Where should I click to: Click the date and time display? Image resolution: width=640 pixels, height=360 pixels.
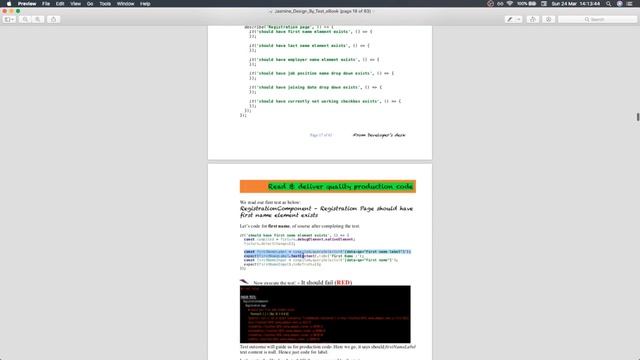click(576, 4)
